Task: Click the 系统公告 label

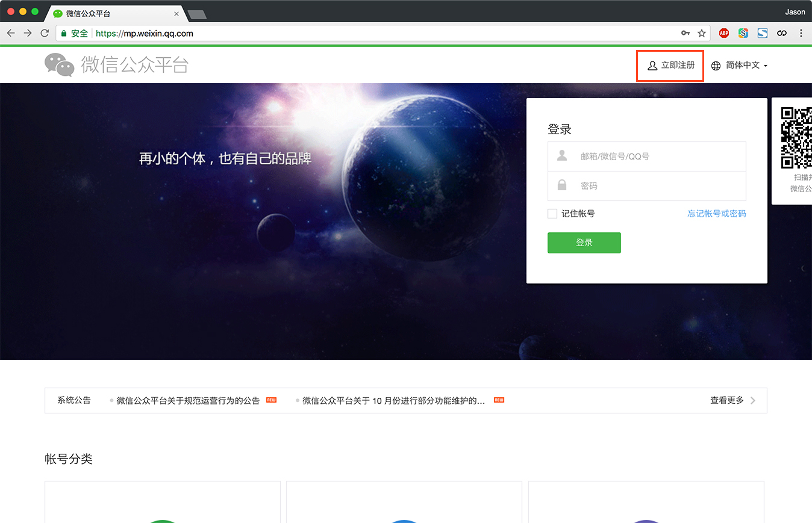Action: click(x=74, y=400)
